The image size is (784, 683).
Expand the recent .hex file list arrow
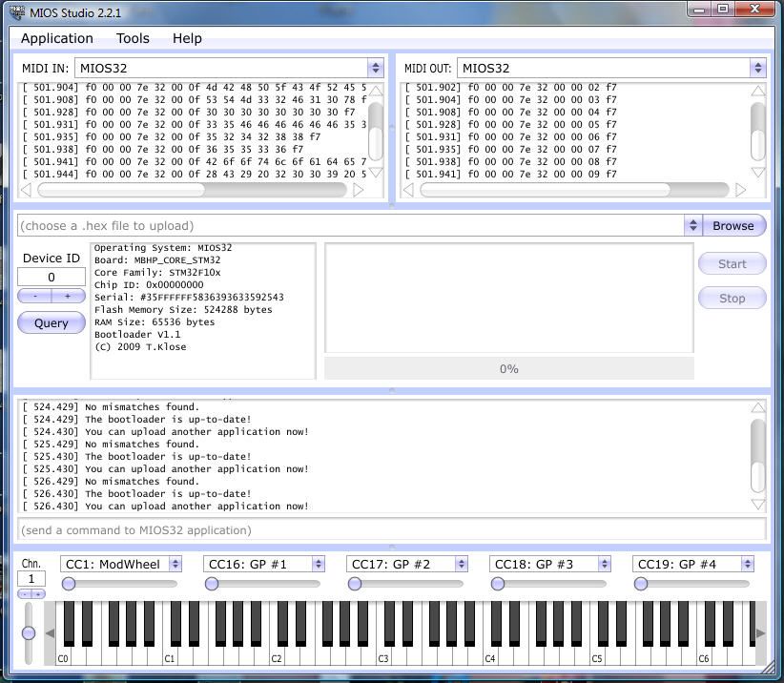[693, 225]
